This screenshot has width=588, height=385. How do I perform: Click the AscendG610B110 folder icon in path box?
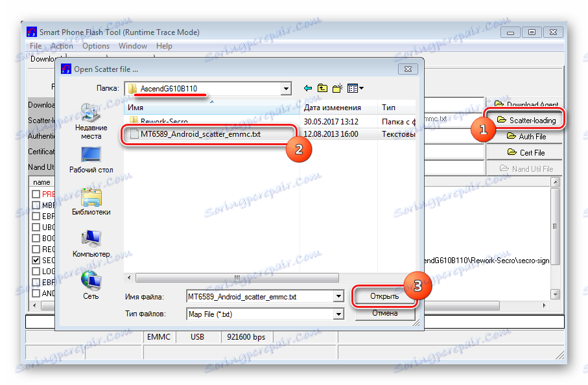[132, 88]
